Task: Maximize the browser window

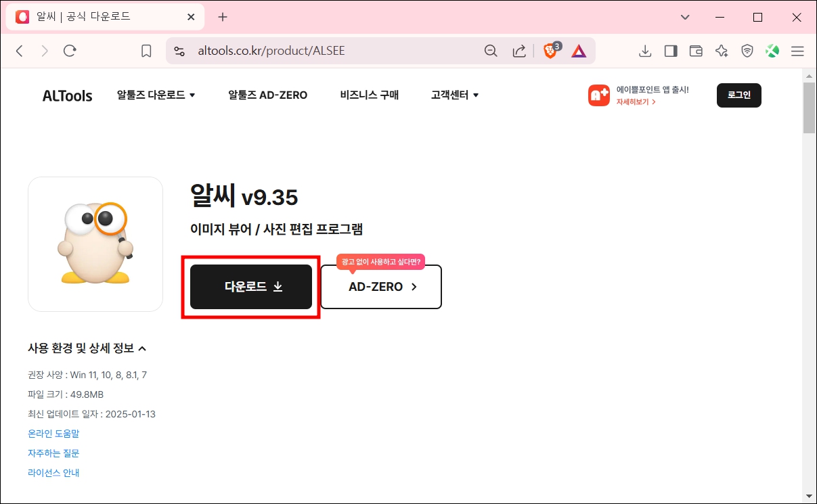Action: [758, 17]
